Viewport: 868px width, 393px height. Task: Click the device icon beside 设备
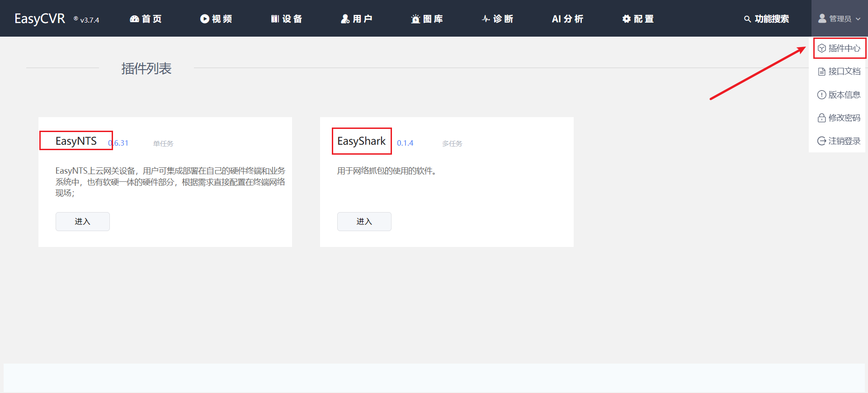[275, 19]
